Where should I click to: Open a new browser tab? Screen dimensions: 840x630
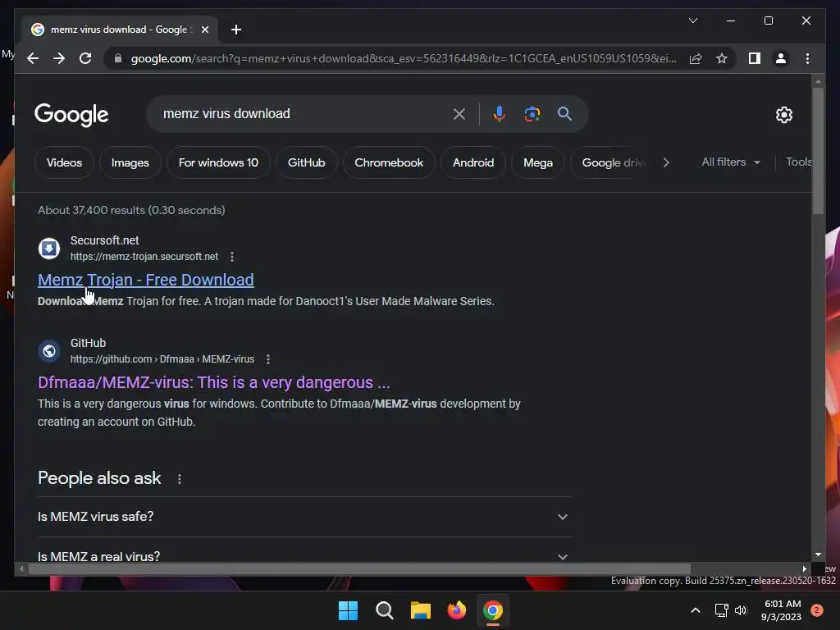(236, 30)
